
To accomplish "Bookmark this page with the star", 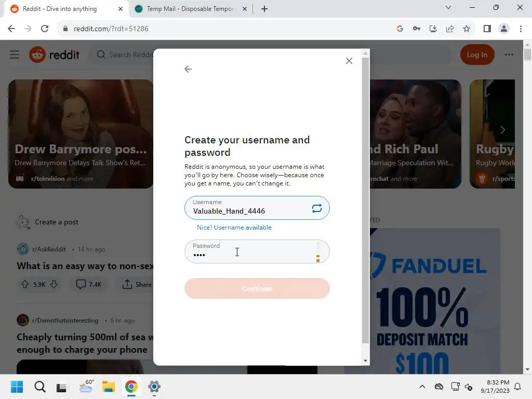I will tap(467, 29).
